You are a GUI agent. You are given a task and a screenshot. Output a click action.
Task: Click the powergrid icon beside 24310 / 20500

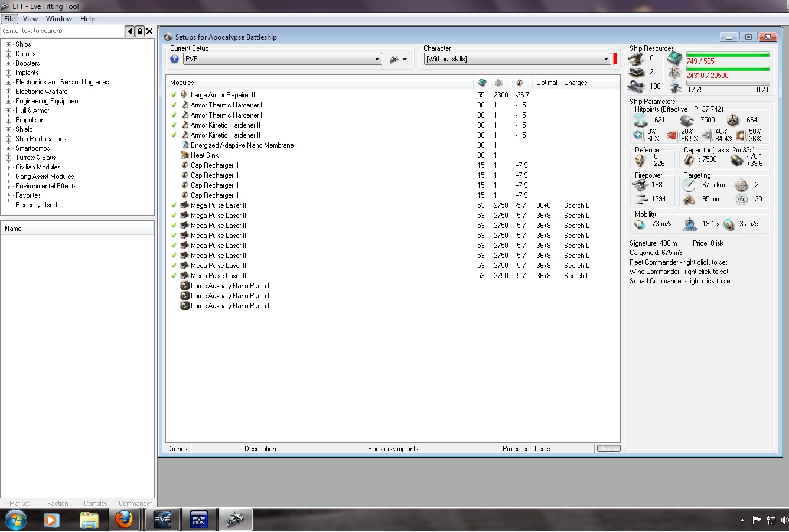pyautogui.click(x=674, y=73)
